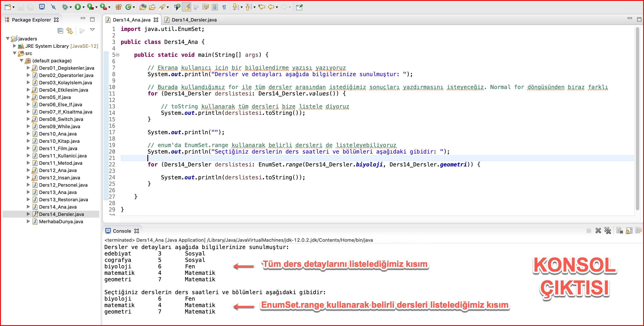Click the Coverage run icon
Image resolution: width=644 pixels, height=326 pixels.
pyautogui.click(x=90, y=7)
